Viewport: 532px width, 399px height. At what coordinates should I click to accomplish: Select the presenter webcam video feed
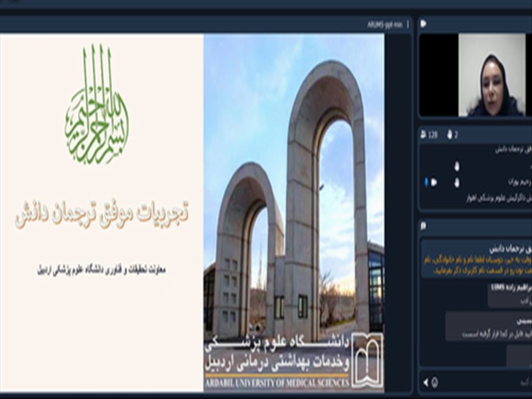pos(491,75)
